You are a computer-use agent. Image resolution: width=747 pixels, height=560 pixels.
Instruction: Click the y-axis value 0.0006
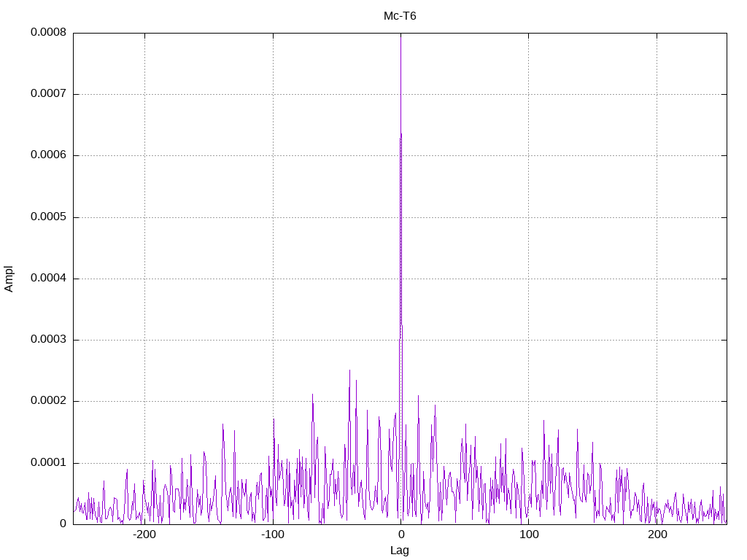pyautogui.click(x=49, y=155)
